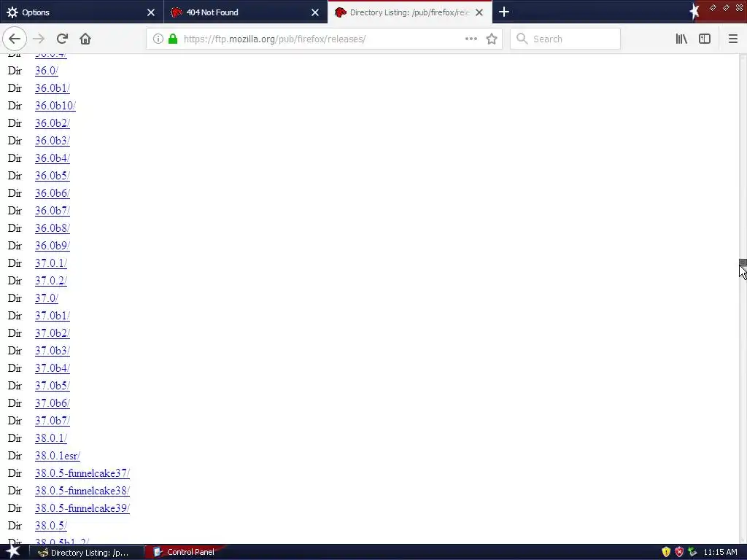Screen dimensions: 747x560
Task: Click the 37.0b7/ link
Action: click(53, 421)
